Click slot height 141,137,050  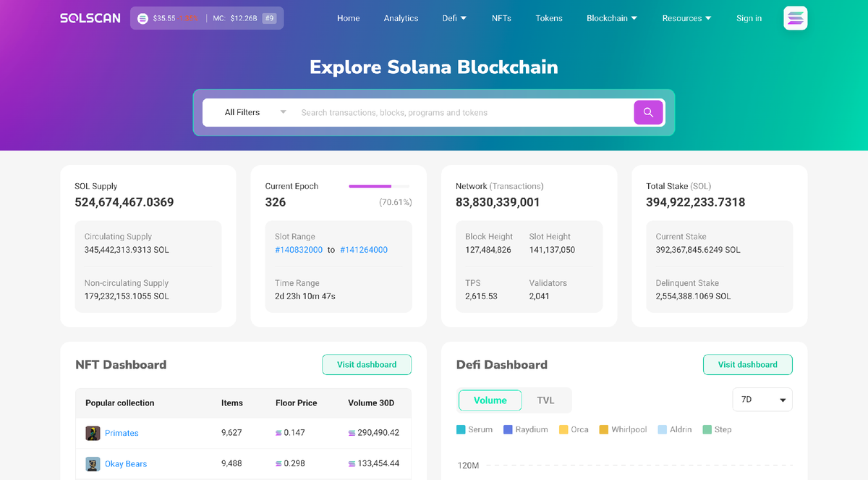552,250
